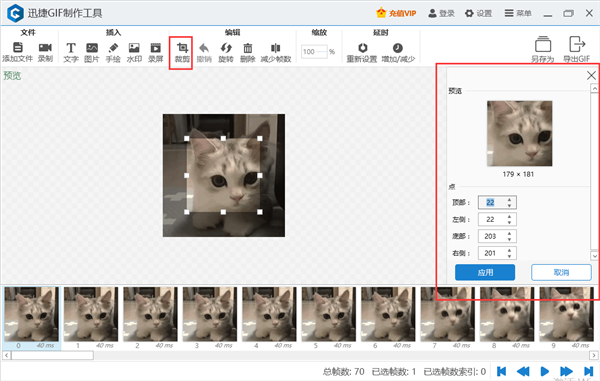Click the zoom percentage input field

314,52
